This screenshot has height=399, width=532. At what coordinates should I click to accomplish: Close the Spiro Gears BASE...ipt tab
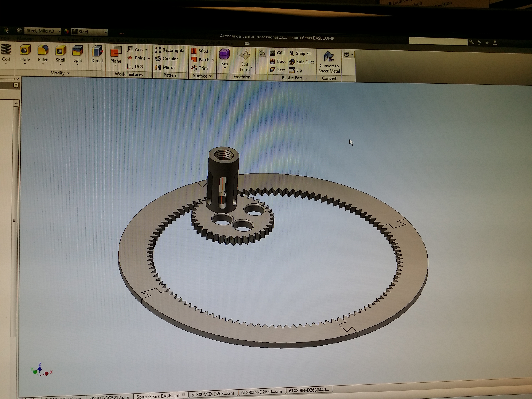pos(184,394)
